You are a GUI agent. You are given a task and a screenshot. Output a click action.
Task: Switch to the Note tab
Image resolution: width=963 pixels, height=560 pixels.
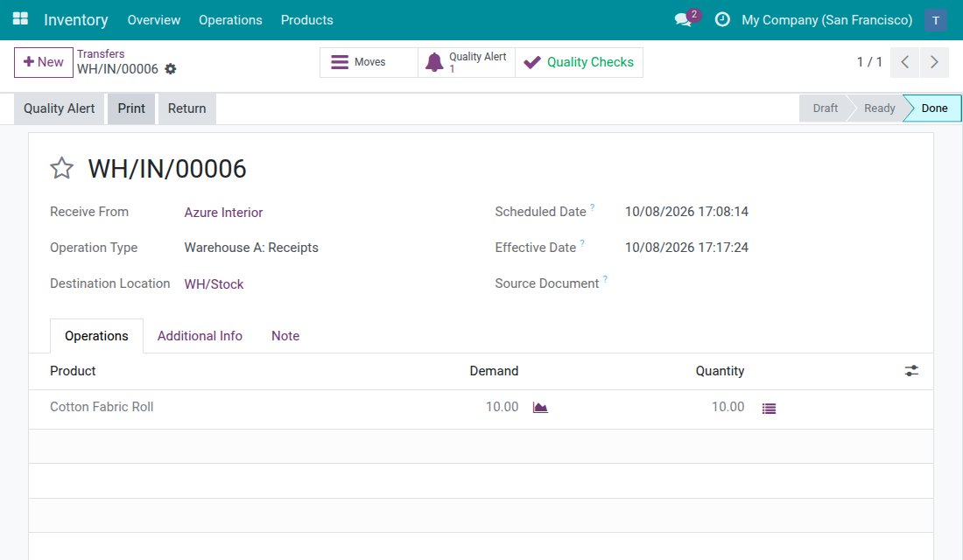click(285, 336)
